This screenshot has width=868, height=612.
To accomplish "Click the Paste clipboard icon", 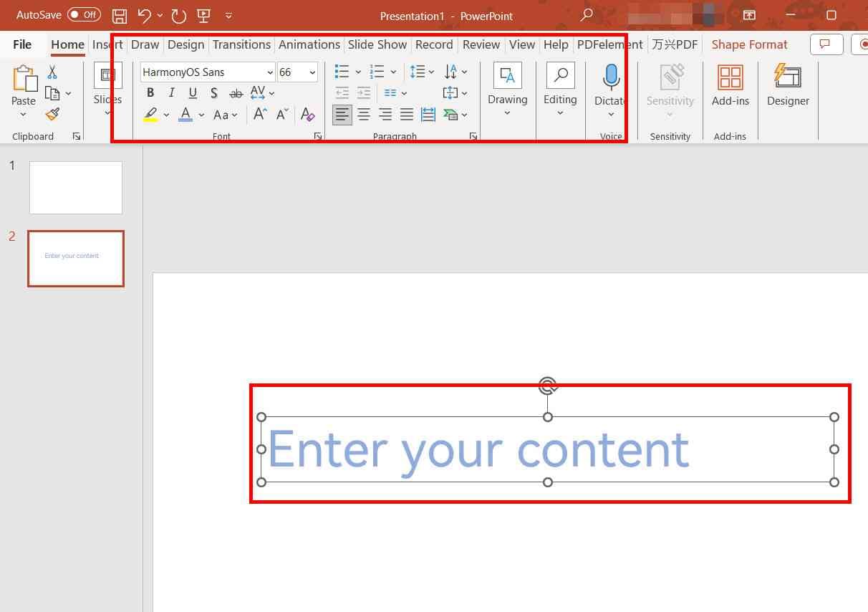I will pos(24,78).
